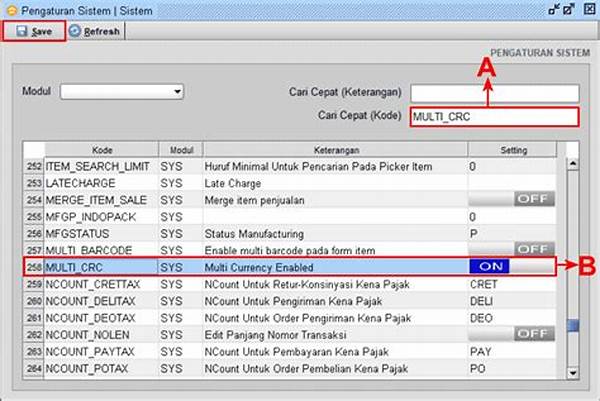This screenshot has width=600, height=401.
Task: Focus the Cari Cepat (Keterangan) field
Action: pyautogui.click(x=494, y=93)
